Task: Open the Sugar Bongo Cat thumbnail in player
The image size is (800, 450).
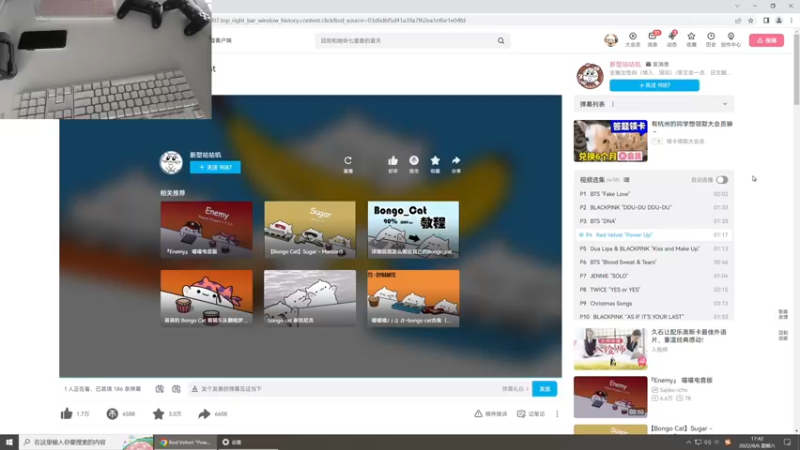Action: [310, 229]
